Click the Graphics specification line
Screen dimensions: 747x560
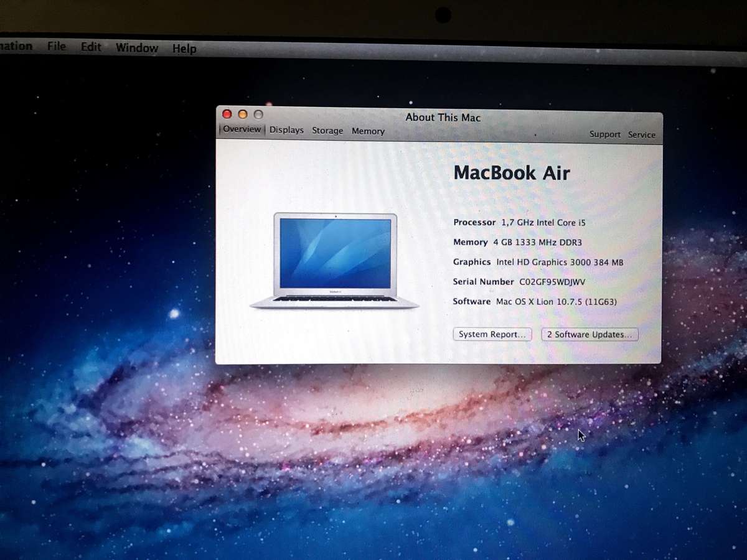(537, 262)
